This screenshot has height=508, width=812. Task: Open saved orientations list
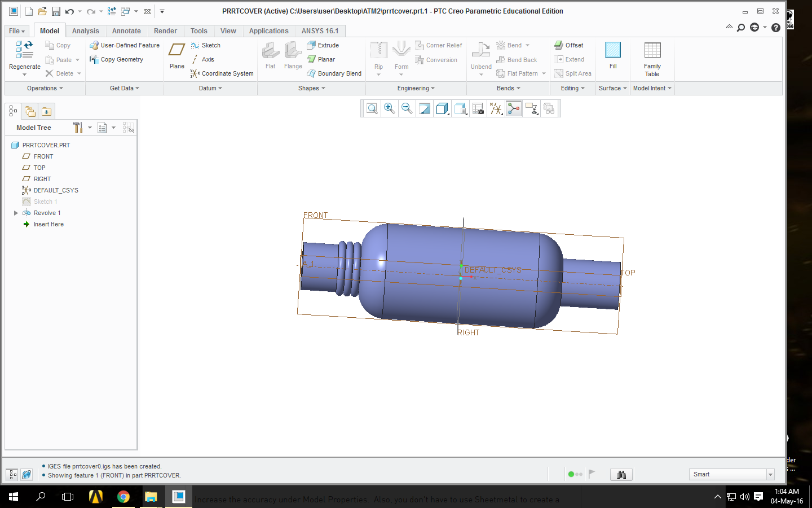(x=461, y=108)
